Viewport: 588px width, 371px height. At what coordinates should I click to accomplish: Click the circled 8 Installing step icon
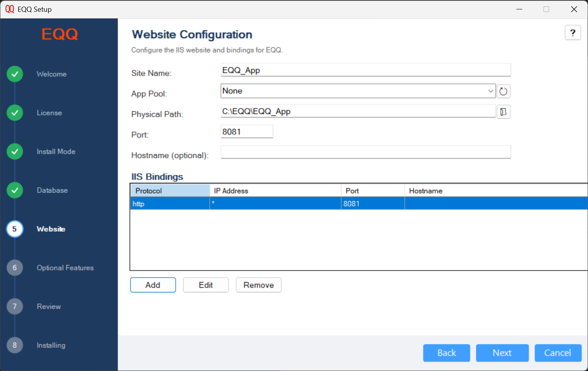click(14, 345)
